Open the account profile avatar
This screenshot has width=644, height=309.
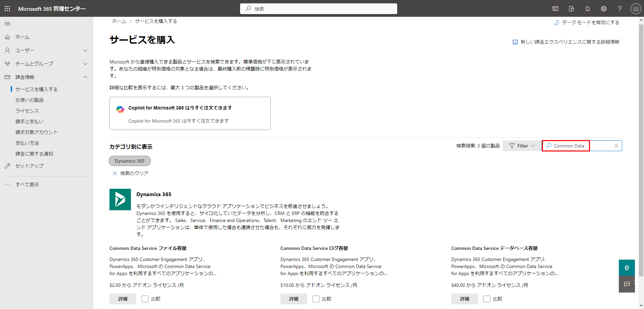(636, 9)
